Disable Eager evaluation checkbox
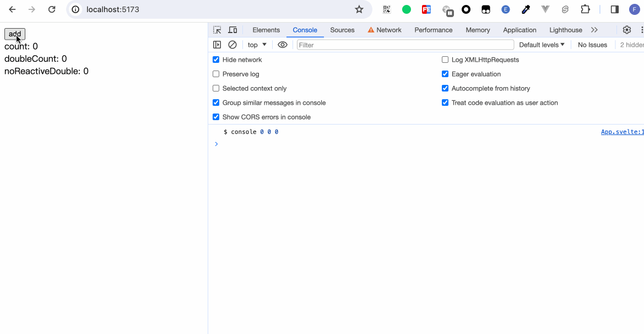This screenshot has height=334, width=644. pyautogui.click(x=445, y=74)
